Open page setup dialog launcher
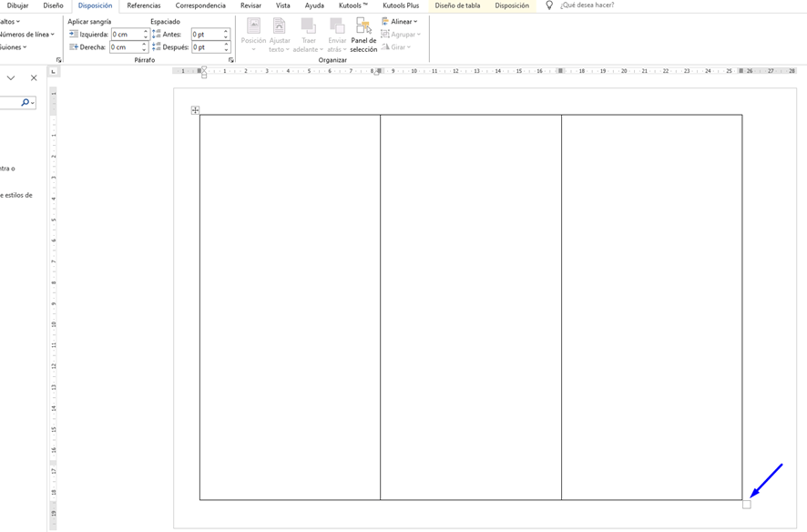 point(58,60)
